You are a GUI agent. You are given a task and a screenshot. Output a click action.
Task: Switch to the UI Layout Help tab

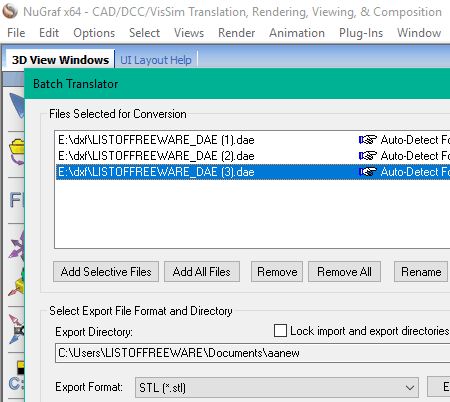coord(156,60)
